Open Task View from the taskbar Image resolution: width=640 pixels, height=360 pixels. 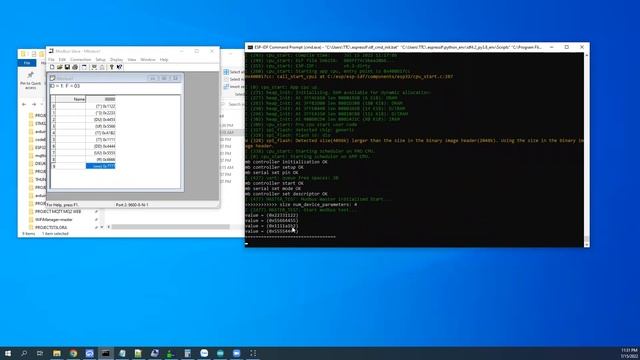[40, 353]
